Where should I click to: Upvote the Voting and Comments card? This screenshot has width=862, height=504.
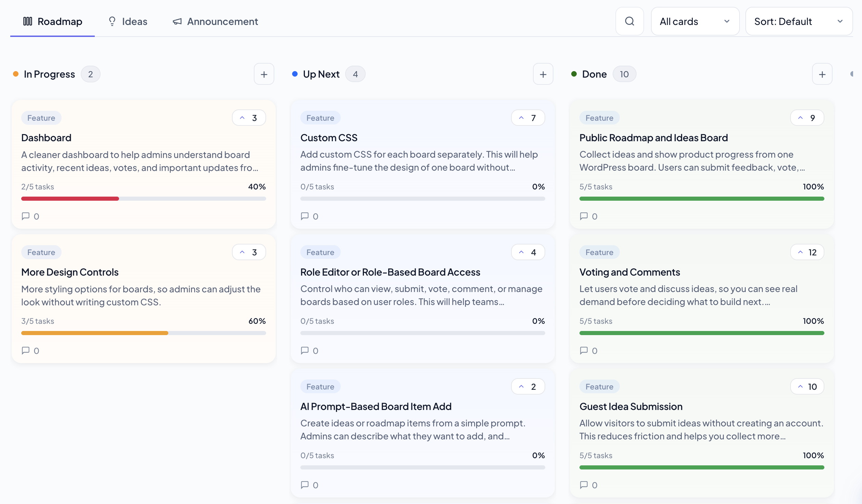coord(807,252)
